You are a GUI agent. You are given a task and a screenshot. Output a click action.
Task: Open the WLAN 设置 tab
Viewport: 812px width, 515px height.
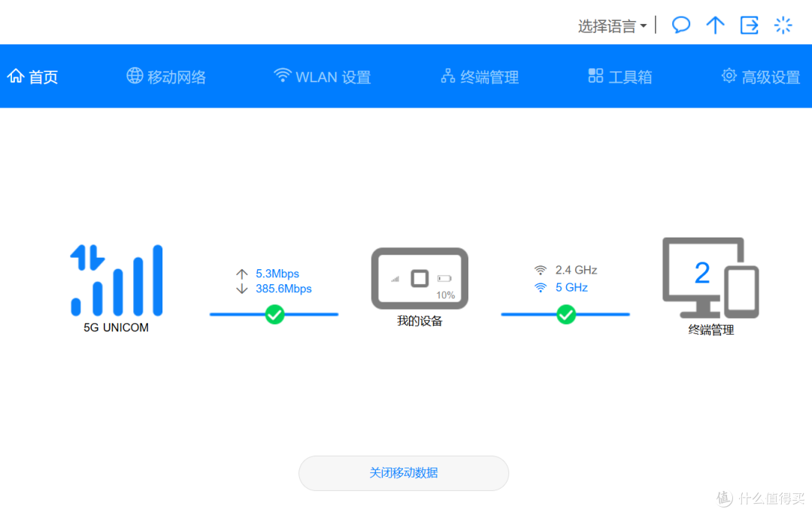click(322, 77)
